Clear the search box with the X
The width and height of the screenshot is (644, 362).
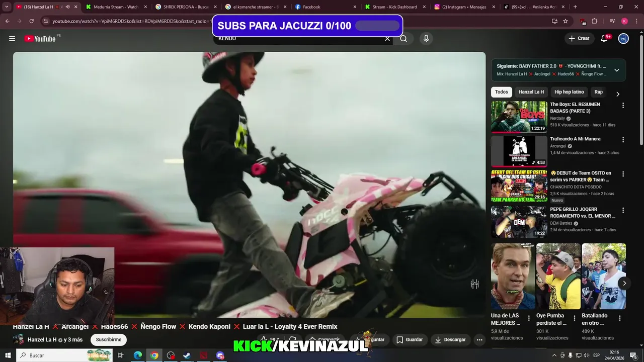click(x=387, y=39)
